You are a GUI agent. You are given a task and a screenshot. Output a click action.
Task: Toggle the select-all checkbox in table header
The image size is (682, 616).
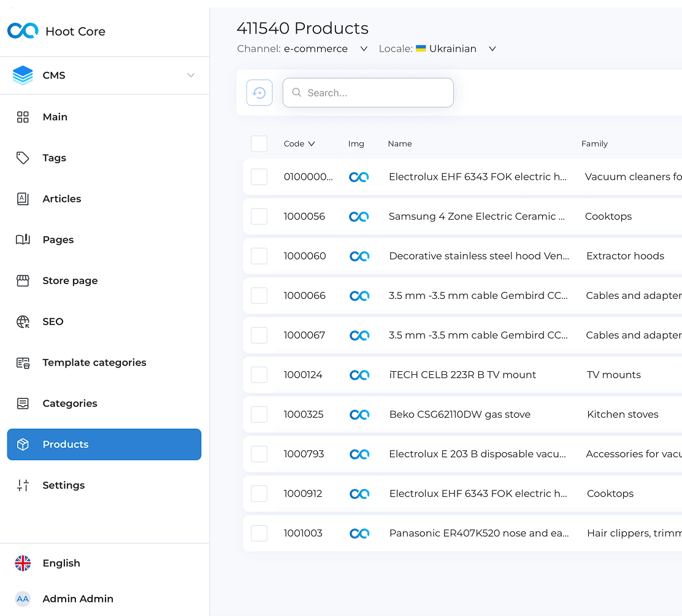pos(259,144)
